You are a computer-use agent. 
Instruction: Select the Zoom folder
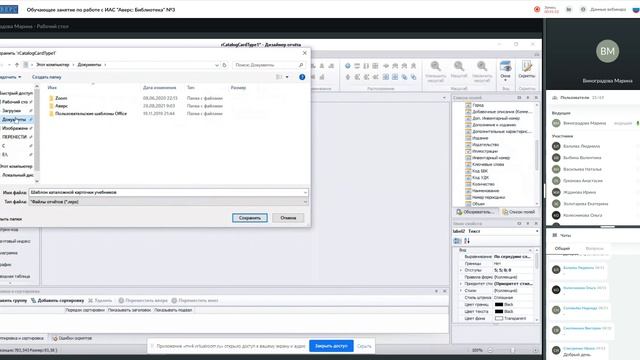click(61, 98)
